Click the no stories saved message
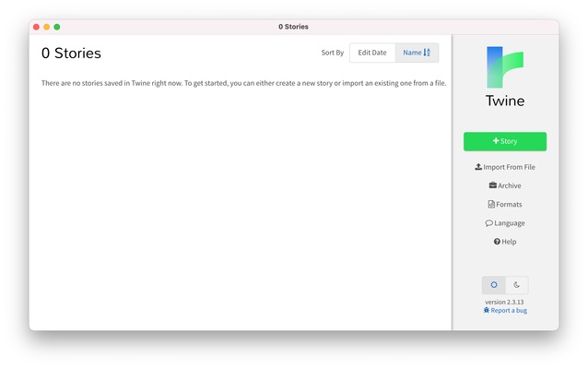The image size is (588, 369). tap(243, 83)
